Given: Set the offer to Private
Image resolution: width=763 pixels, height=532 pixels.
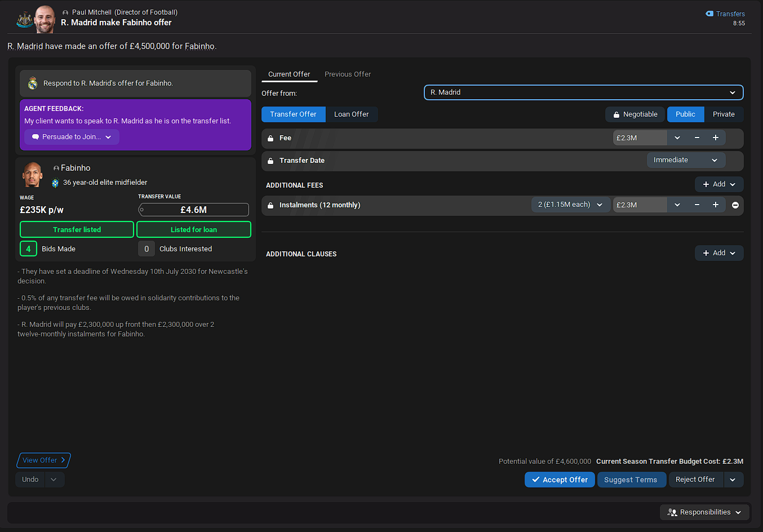Looking at the screenshot, I should point(724,114).
